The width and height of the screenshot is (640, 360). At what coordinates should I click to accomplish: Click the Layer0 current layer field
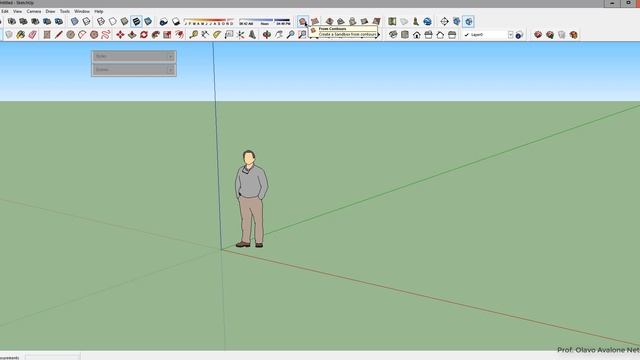pyautogui.click(x=486, y=35)
